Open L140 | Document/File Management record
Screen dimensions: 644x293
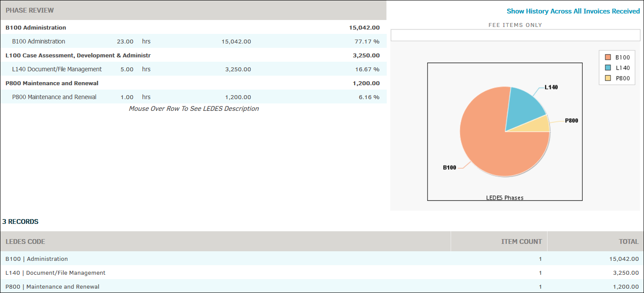pos(55,273)
